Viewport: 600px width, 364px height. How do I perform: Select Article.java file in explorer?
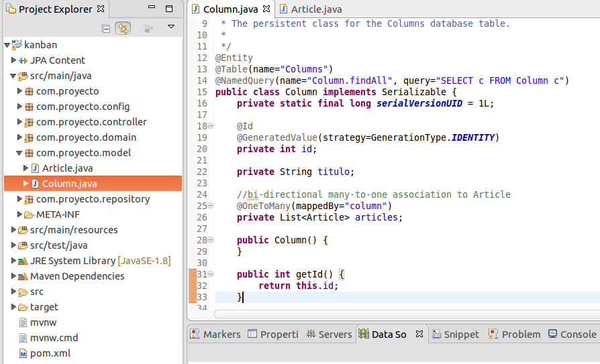pos(67,168)
